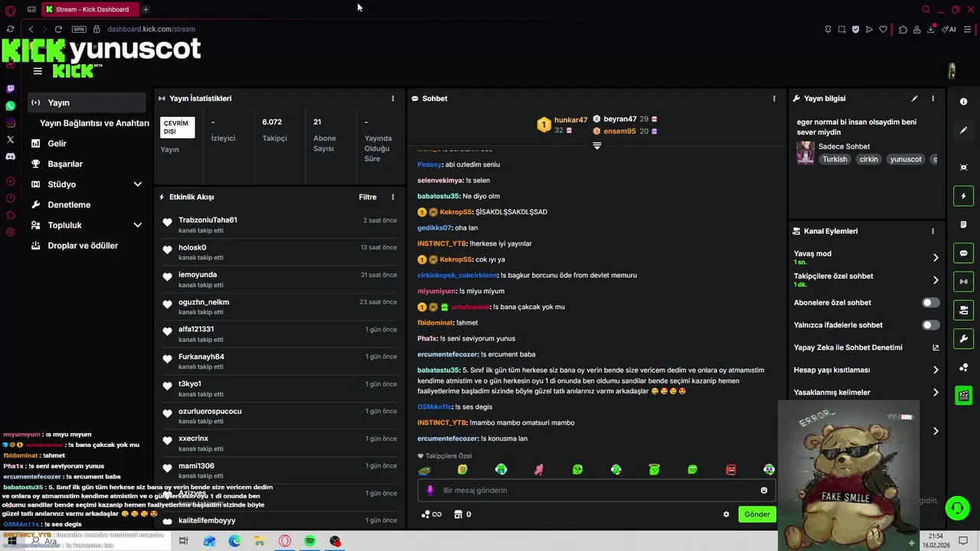This screenshot has width=980, height=551.
Task: Insert the red angry face emote
Action: [730, 469]
